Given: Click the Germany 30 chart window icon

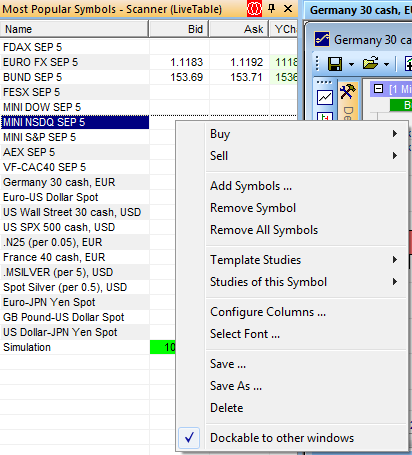Looking at the screenshot, I should click(x=322, y=39).
